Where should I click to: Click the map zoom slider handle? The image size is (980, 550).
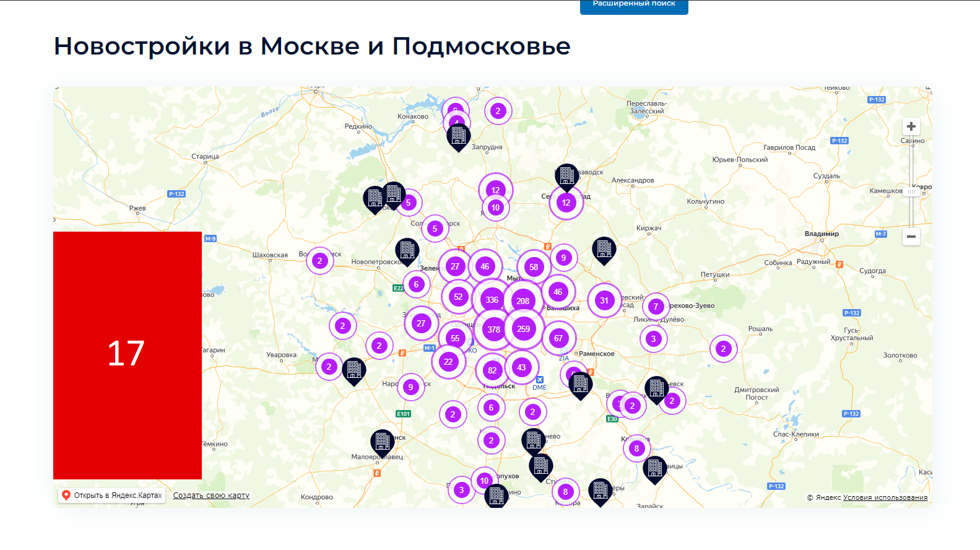coord(911,192)
